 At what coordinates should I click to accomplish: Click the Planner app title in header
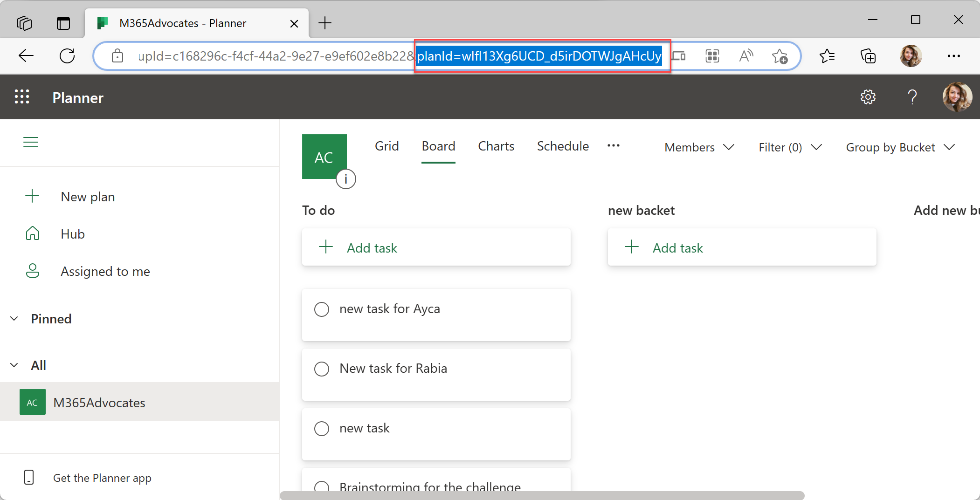(78, 97)
